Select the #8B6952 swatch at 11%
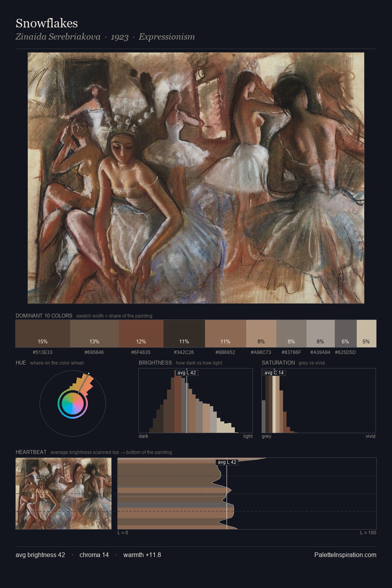The height and width of the screenshot is (588, 392). pyautogui.click(x=225, y=334)
